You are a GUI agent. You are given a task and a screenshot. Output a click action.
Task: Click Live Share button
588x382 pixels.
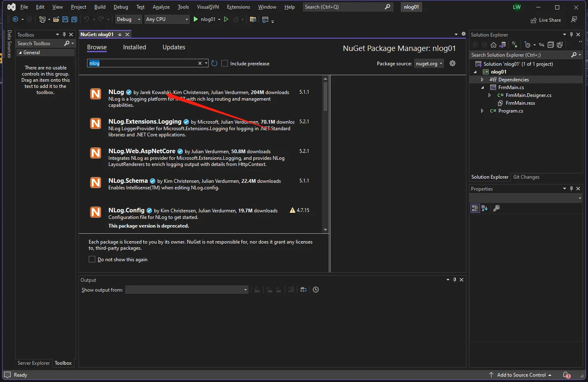pos(546,20)
